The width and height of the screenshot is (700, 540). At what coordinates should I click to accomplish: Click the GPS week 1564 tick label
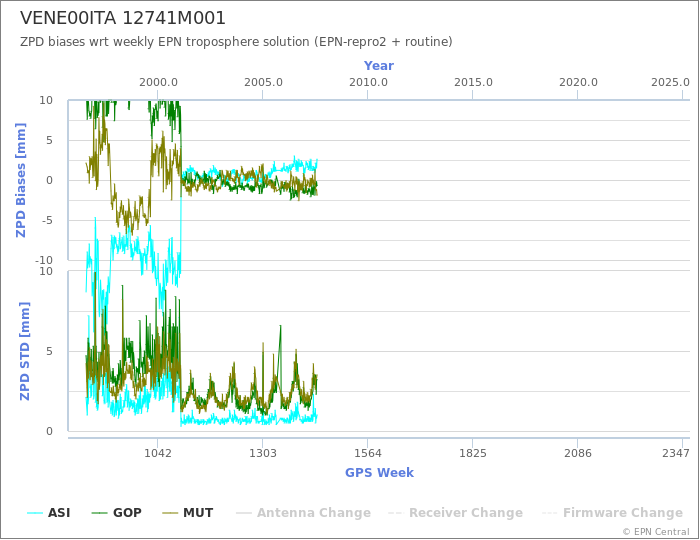(368, 453)
